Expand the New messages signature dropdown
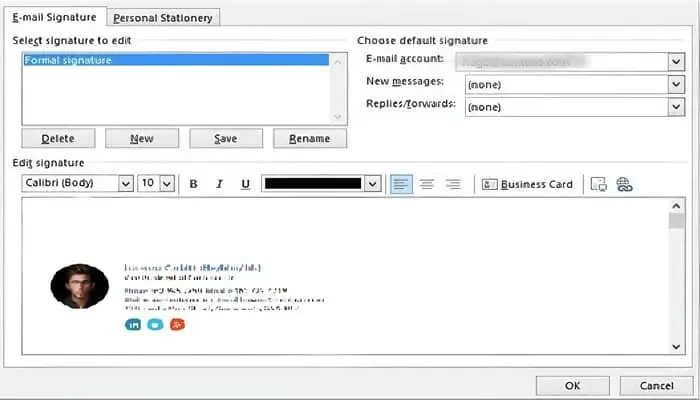The image size is (700, 400). [675, 85]
